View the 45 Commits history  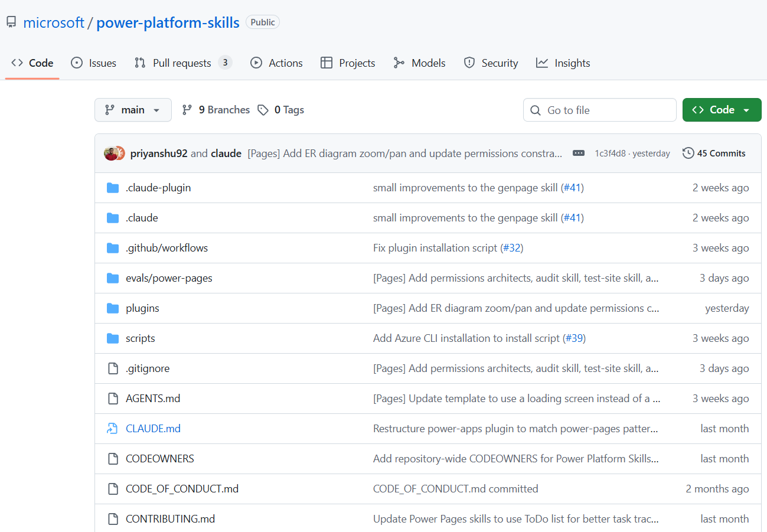[714, 154]
